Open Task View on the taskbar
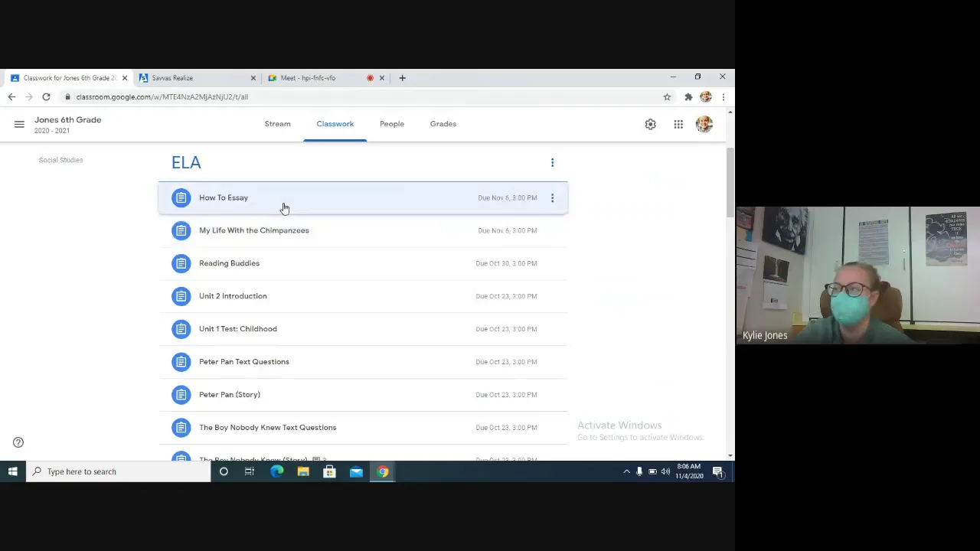Screen dimensions: 980x551 [250, 471]
